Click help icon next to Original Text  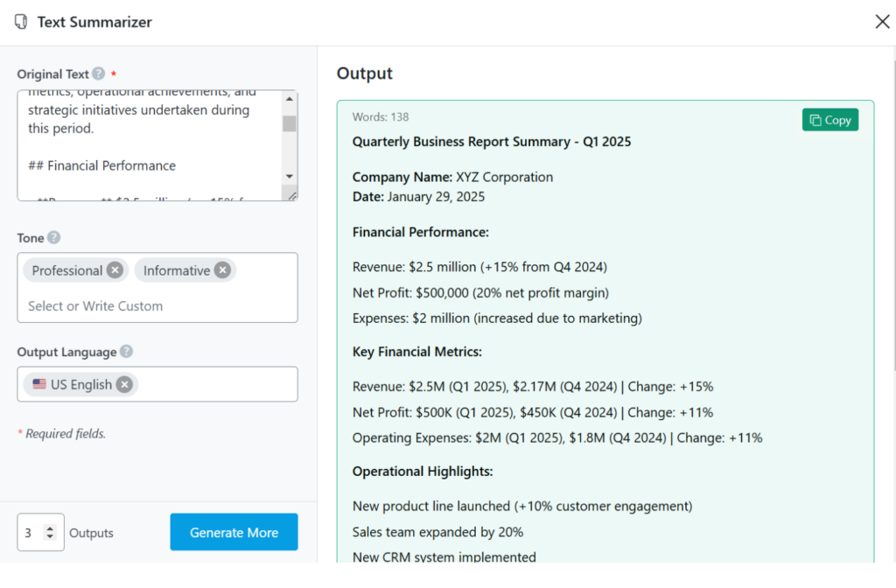click(99, 74)
